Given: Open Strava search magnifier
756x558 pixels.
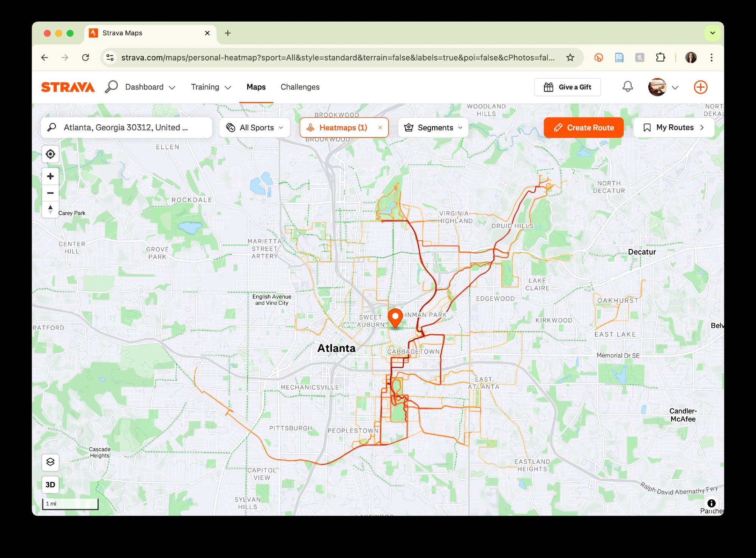Looking at the screenshot, I should 112,87.
